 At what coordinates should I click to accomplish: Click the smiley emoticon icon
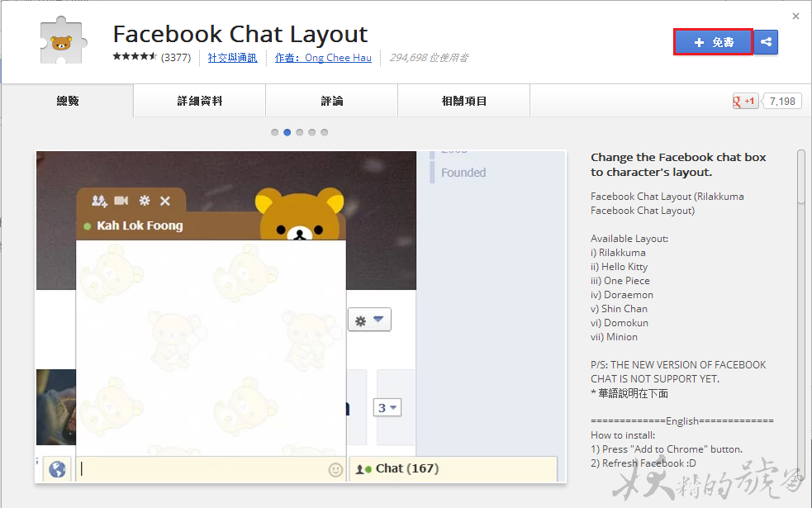(x=335, y=470)
